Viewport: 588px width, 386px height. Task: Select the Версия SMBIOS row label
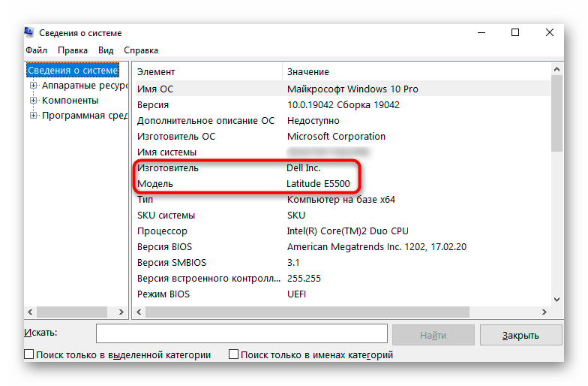pos(172,263)
